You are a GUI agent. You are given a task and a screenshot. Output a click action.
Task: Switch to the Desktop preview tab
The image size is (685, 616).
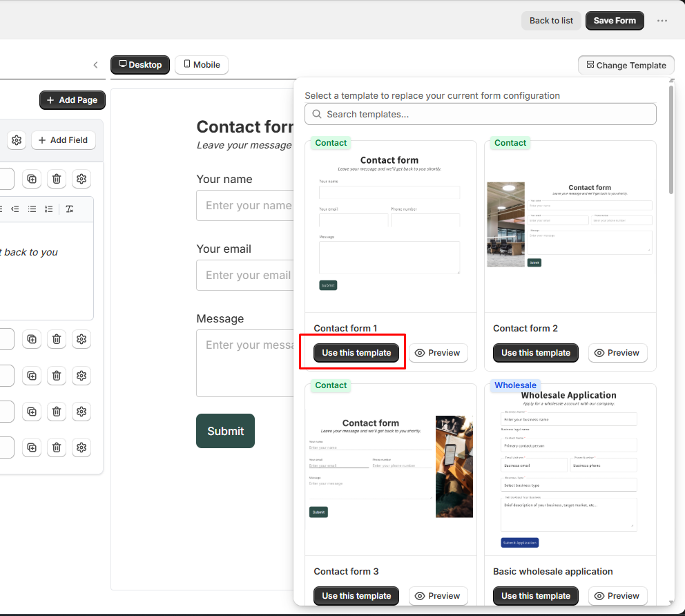[139, 65]
